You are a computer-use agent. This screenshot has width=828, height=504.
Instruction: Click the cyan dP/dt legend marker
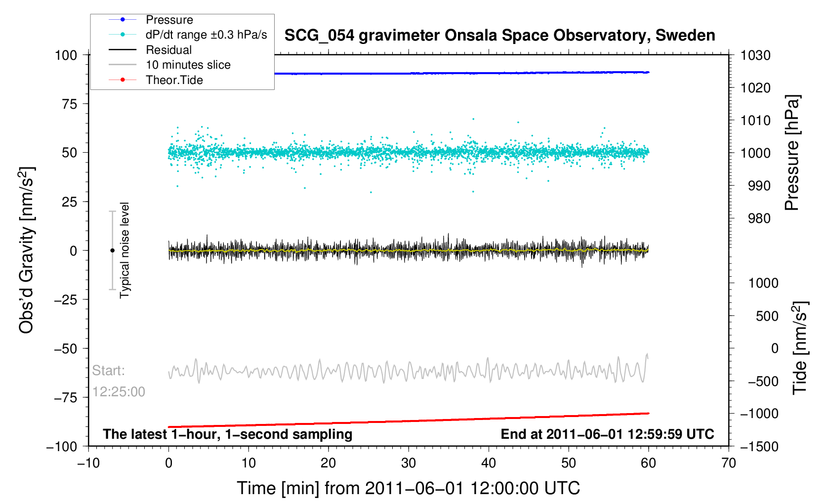click(123, 35)
